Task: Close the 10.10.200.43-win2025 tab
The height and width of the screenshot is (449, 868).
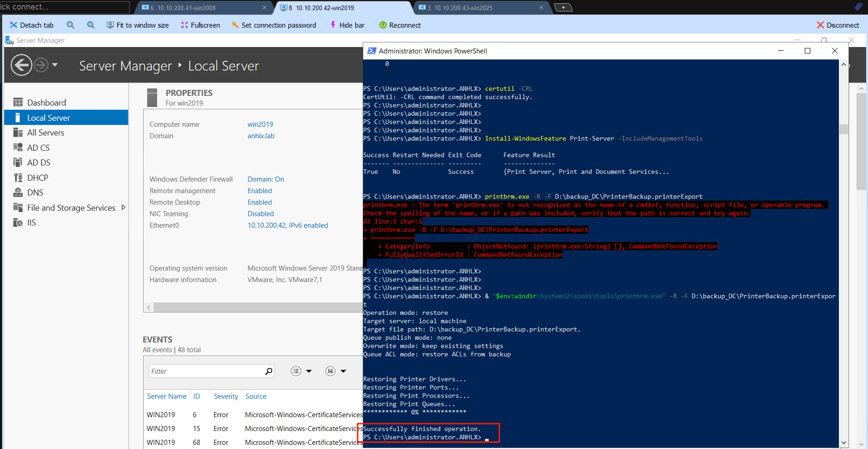Action: pos(541,7)
